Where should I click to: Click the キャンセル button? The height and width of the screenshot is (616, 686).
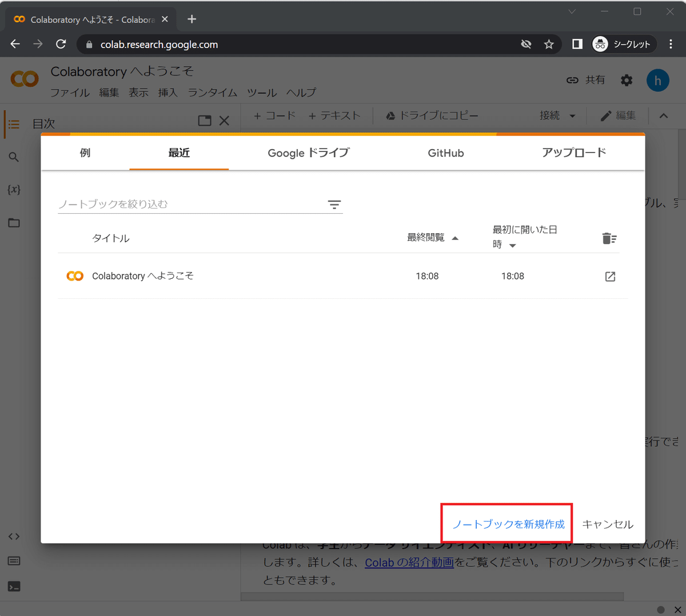click(608, 524)
